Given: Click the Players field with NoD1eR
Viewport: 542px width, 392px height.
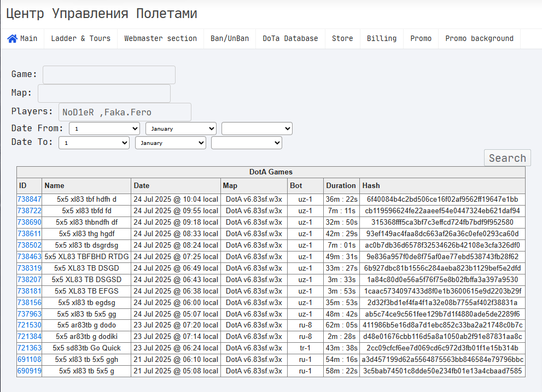Looking at the screenshot, I should [x=125, y=112].
